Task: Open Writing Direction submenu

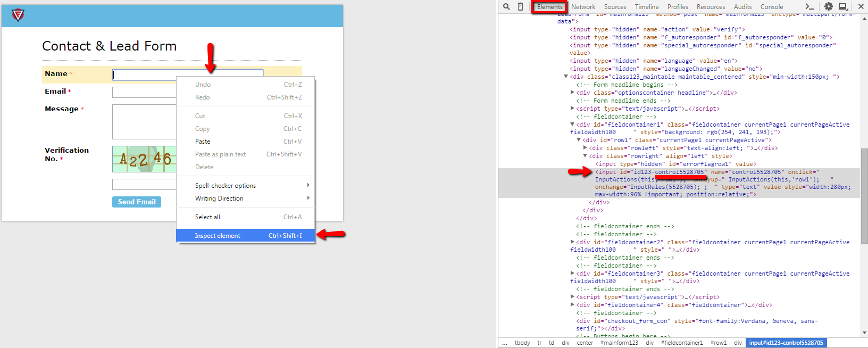Action: pos(246,198)
